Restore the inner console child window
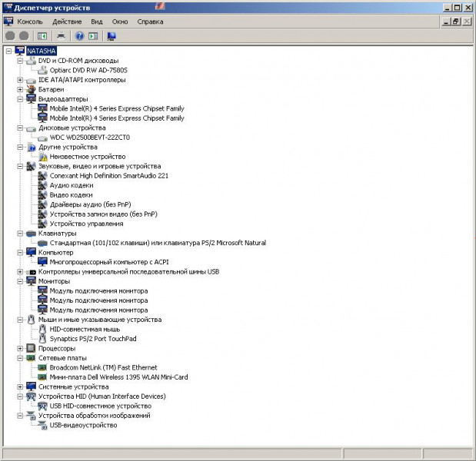 (x=456, y=22)
